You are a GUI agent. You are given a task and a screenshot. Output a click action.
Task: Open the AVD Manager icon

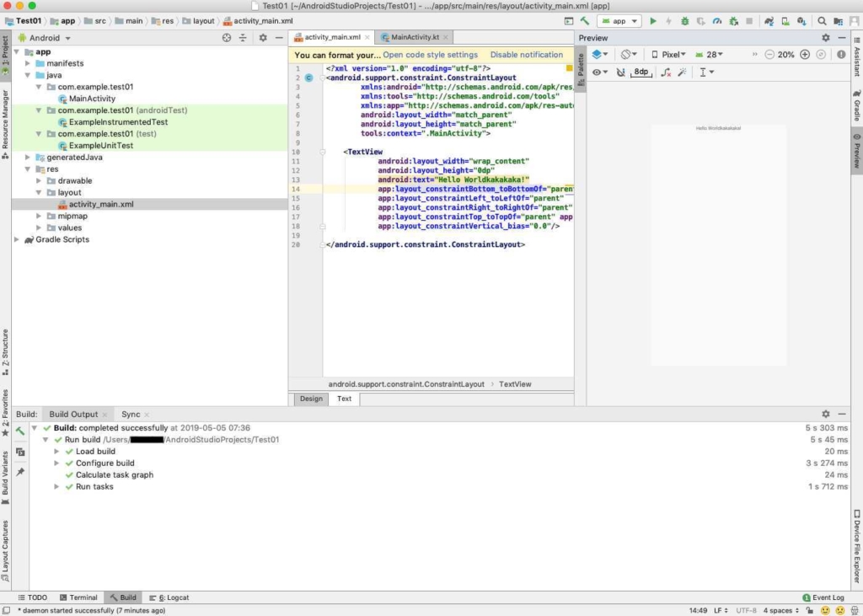point(785,21)
